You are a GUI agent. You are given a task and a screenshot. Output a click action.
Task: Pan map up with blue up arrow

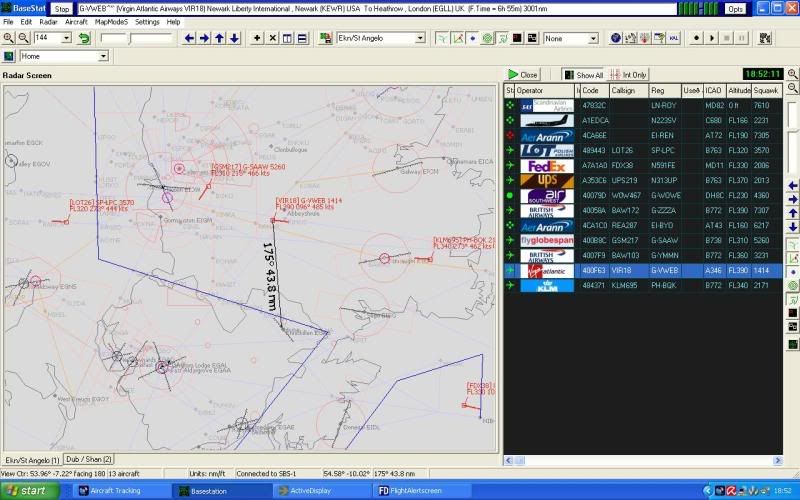pyautogui.click(x=220, y=38)
